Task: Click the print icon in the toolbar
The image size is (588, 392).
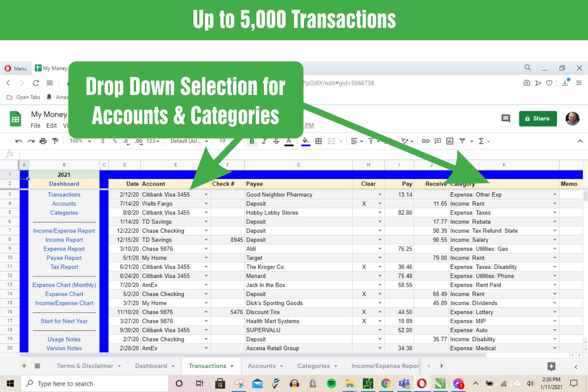Action: pos(43,141)
